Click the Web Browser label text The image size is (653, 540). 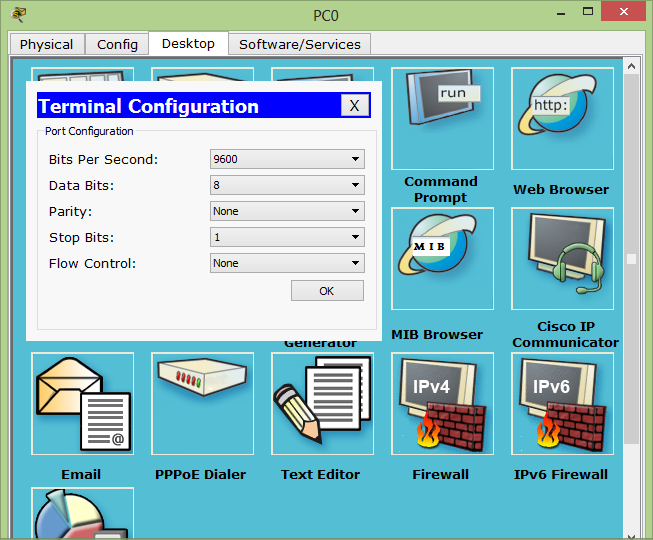(x=561, y=189)
